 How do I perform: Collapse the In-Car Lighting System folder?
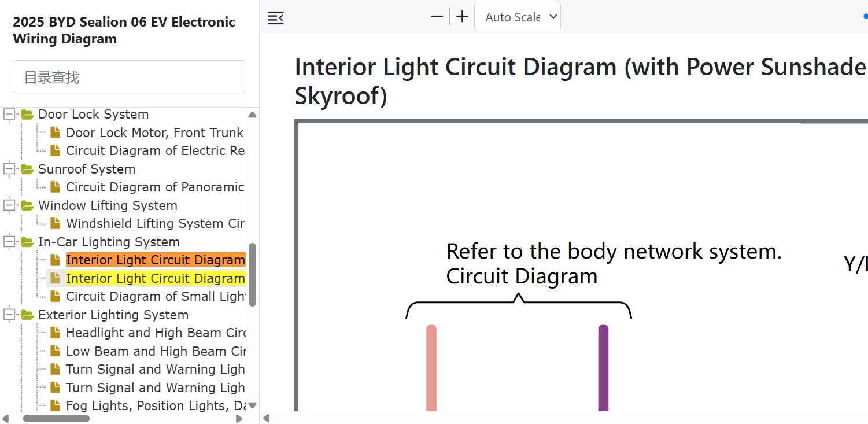click(x=9, y=242)
